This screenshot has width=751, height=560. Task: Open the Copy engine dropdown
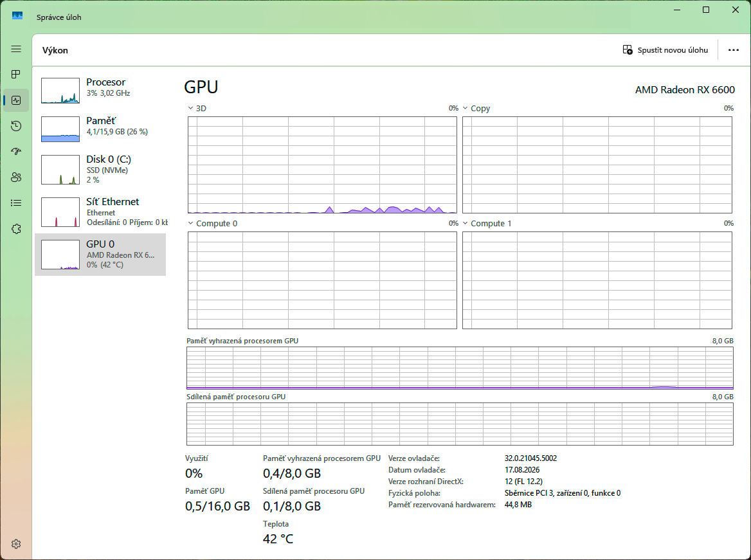pyautogui.click(x=465, y=108)
